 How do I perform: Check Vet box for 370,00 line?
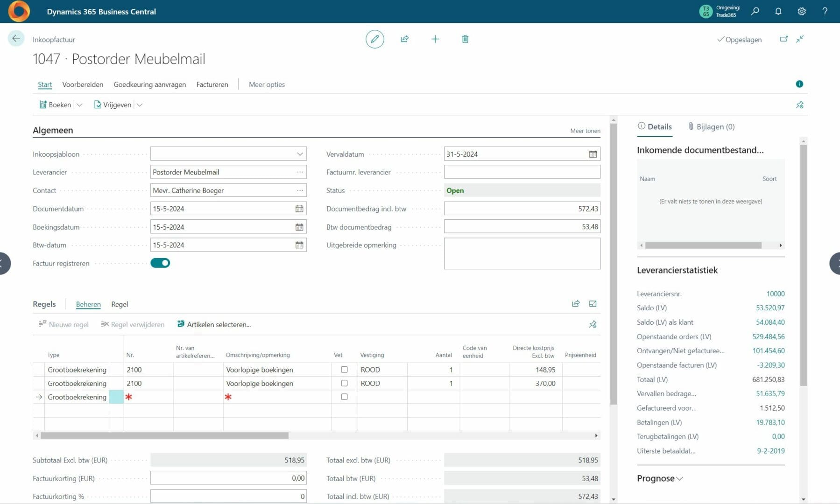344,383
